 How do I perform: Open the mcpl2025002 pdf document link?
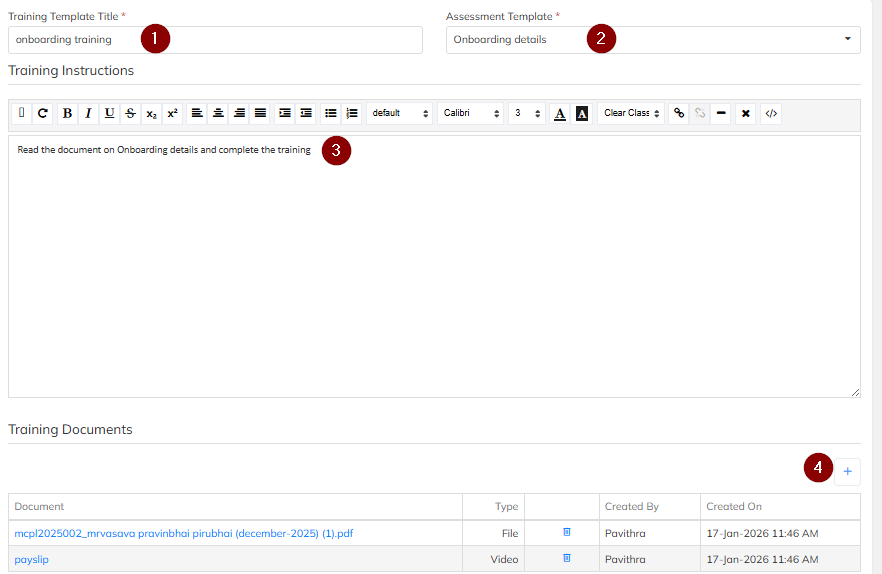[184, 533]
